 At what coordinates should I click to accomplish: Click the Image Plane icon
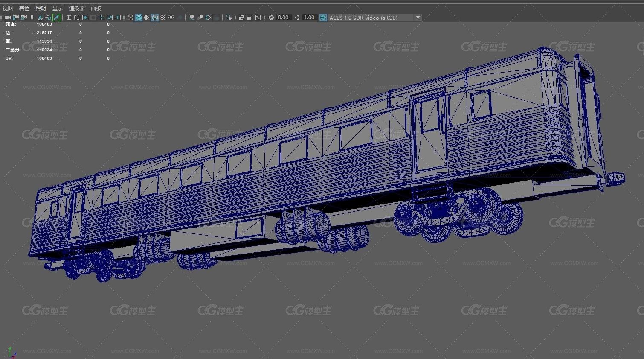40,18
